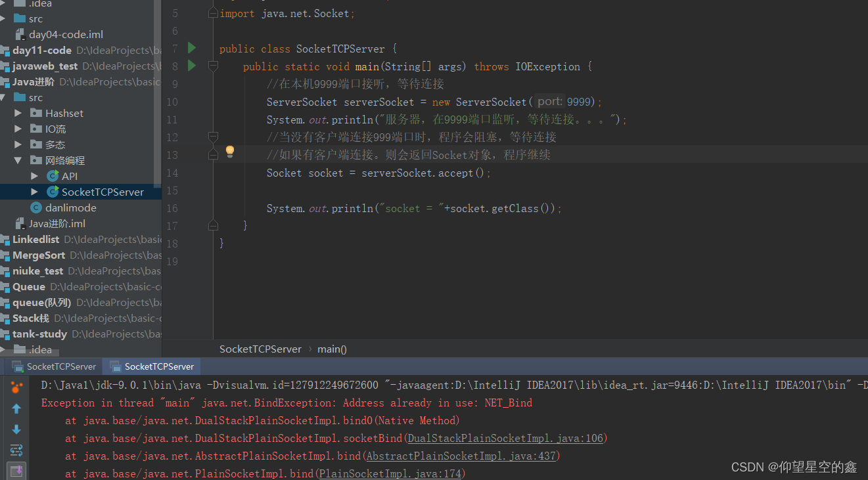This screenshot has width=868, height=480.
Task: Open the day04-code.iml file
Action: click(66, 34)
